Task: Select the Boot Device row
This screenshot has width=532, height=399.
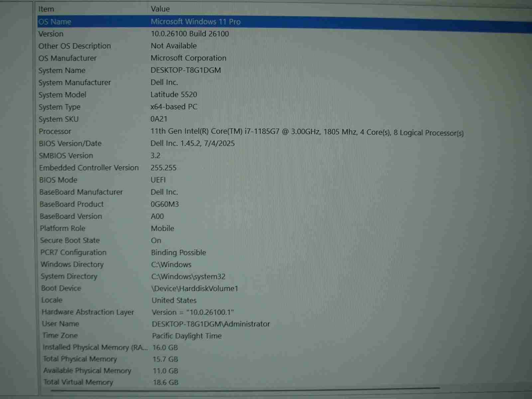Action: pyautogui.click(x=61, y=288)
